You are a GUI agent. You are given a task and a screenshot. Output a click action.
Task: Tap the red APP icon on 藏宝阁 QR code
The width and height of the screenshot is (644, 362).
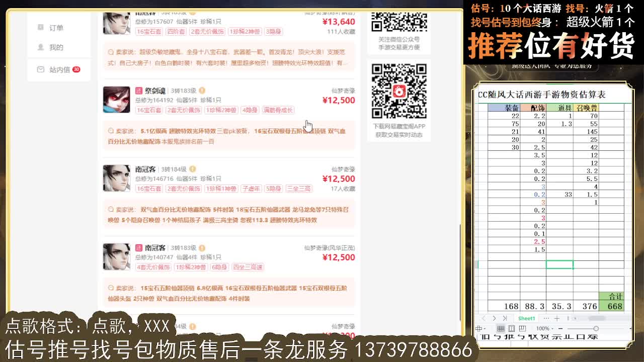[x=399, y=91]
